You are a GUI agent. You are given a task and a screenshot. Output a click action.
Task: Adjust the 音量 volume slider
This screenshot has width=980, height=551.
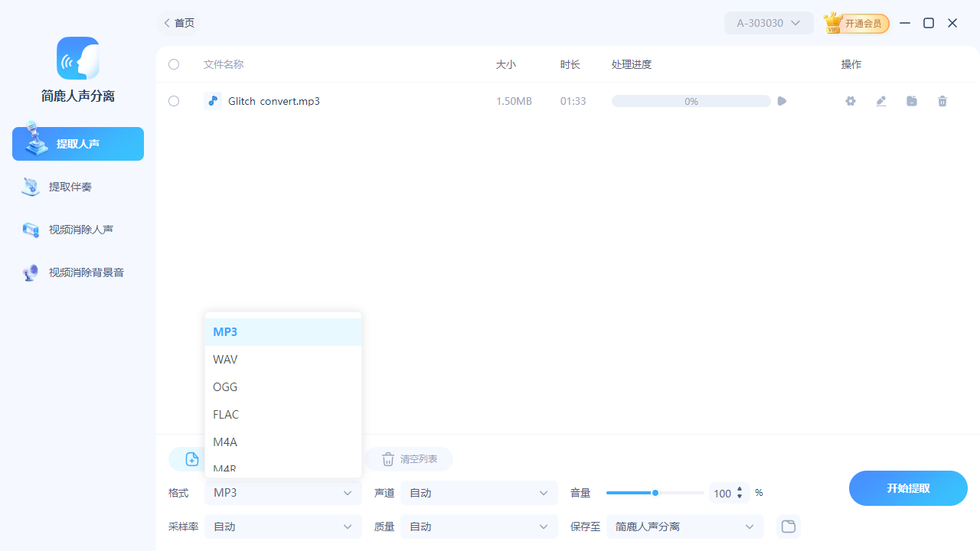click(x=655, y=492)
